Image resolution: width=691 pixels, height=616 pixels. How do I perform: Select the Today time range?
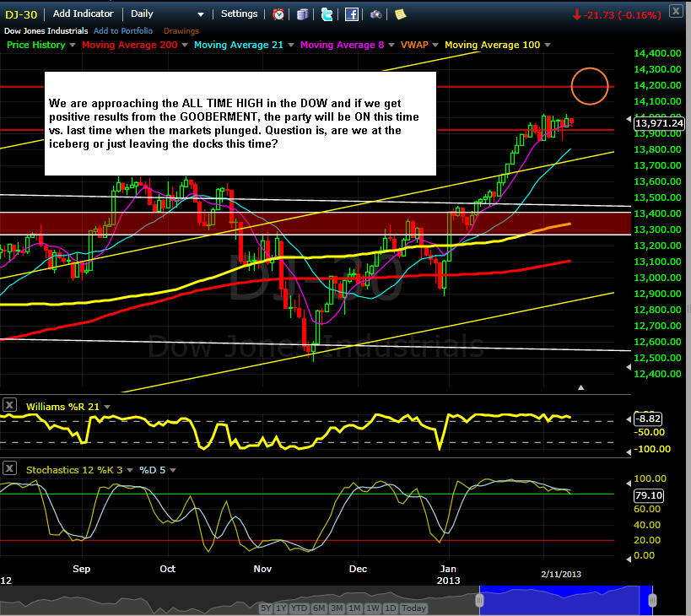(413, 608)
